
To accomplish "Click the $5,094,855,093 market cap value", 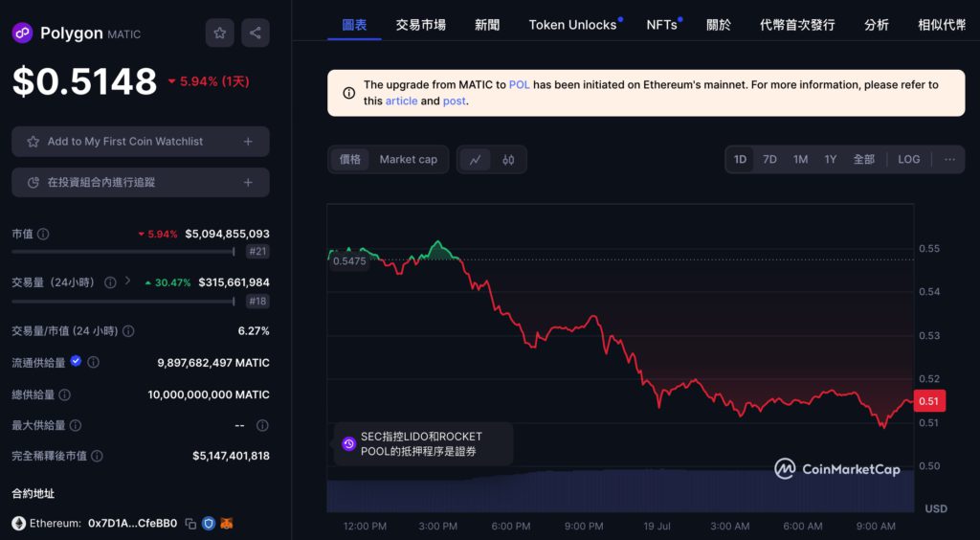I will (228, 234).
